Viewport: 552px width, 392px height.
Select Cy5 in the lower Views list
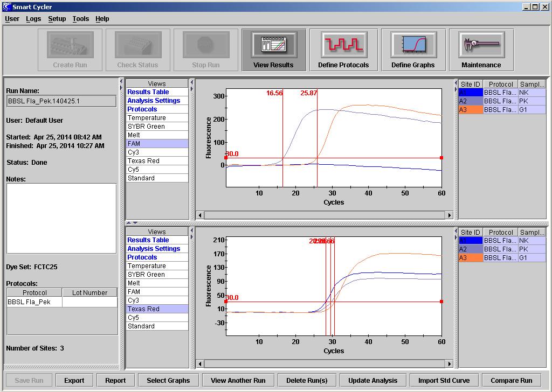(157, 318)
